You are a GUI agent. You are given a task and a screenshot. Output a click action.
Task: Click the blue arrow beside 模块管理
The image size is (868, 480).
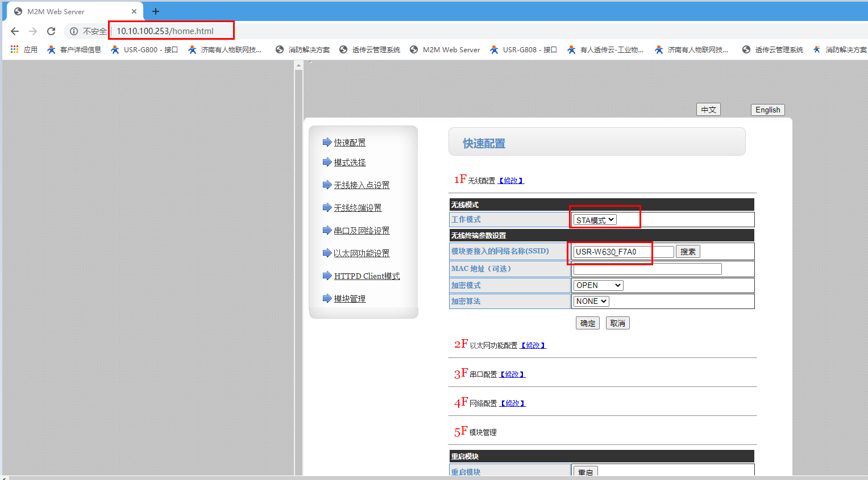point(327,298)
